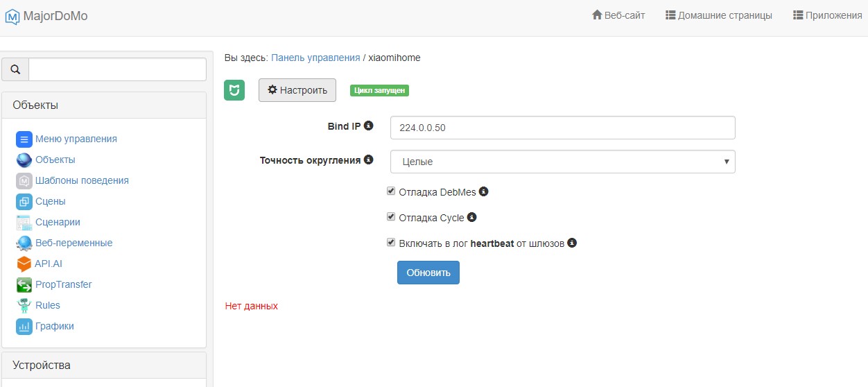This screenshot has height=387, width=868.
Task: Click the green Xiaomi Home module icon
Action: pyautogui.click(x=234, y=90)
